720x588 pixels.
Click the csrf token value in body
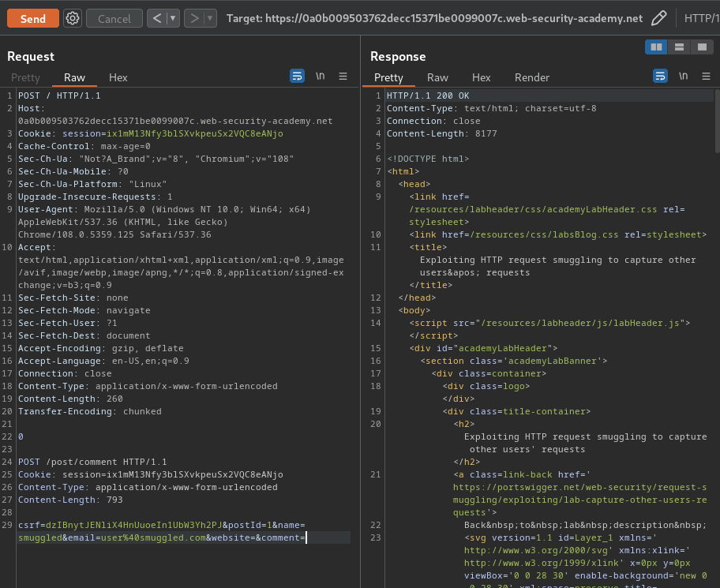coord(133,525)
